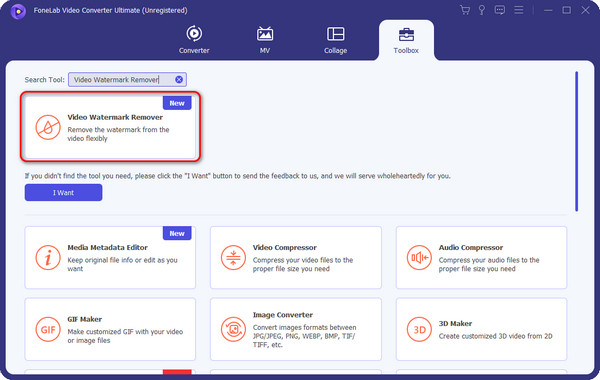Click 'Compress your audio files' description
Viewport: 600px width, 380px height.
[489, 264]
